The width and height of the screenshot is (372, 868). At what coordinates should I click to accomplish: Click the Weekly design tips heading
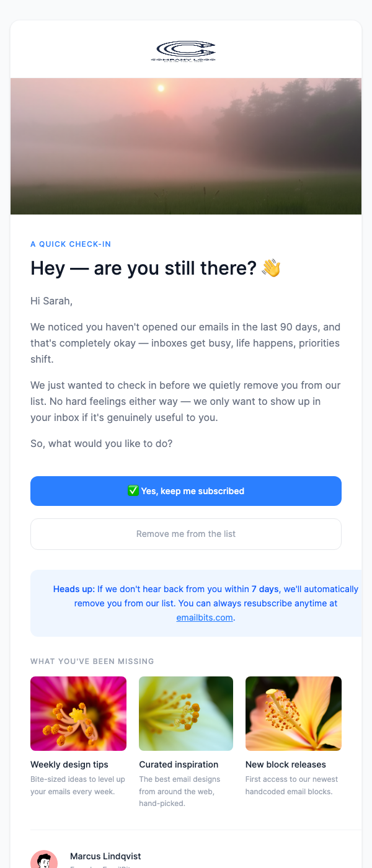click(x=68, y=764)
